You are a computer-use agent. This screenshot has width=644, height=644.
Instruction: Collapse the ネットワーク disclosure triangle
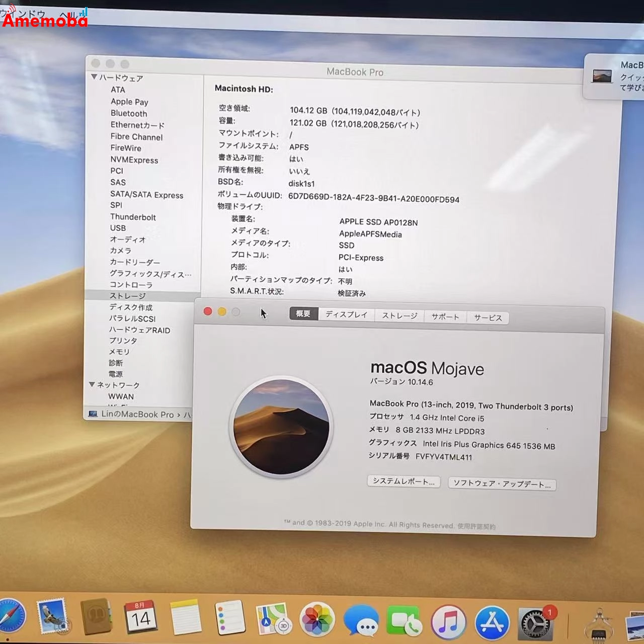(x=93, y=385)
